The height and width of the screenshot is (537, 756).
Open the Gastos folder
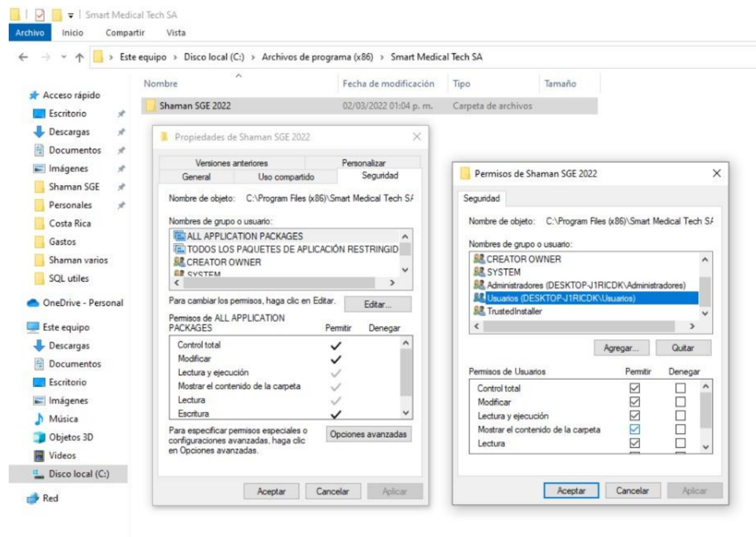coord(61,241)
